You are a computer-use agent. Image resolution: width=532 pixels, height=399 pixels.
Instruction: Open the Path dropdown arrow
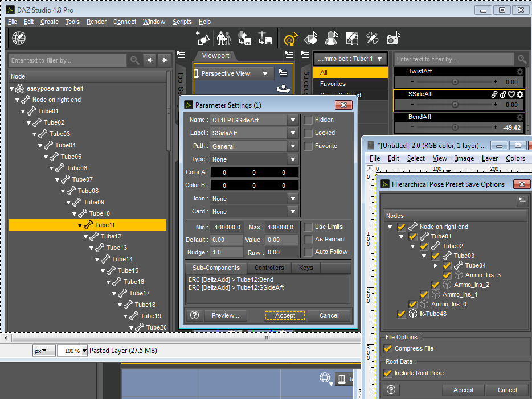click(x=293, y=146)
